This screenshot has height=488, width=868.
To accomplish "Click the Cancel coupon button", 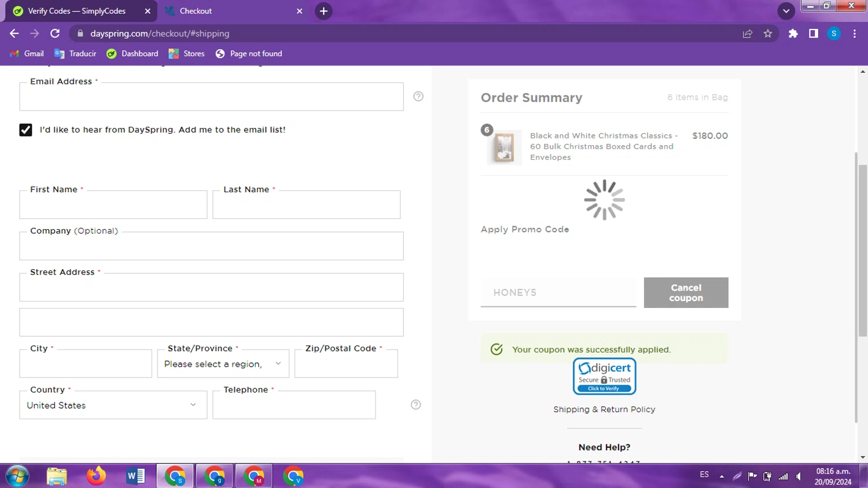I will coord(686,292).
